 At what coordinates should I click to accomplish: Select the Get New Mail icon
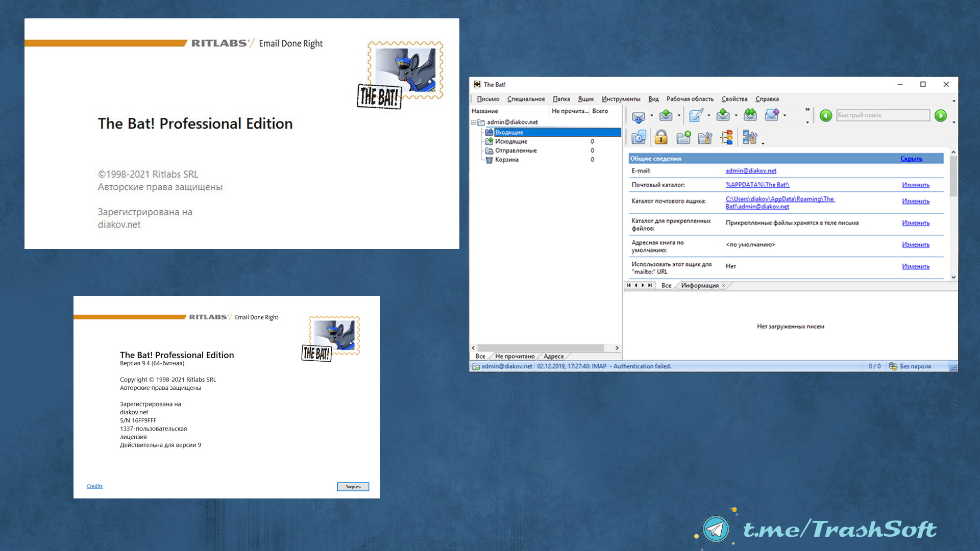point(638,116)
